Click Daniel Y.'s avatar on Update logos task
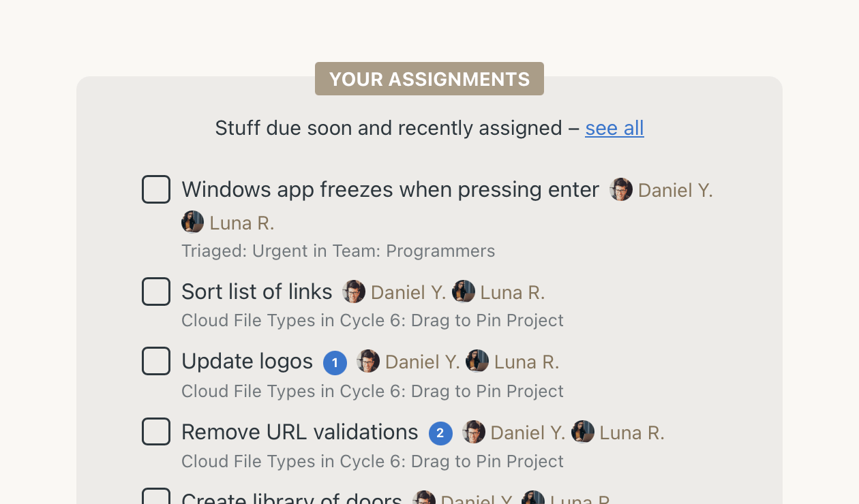Screen dimensions: 859x504 368,361
